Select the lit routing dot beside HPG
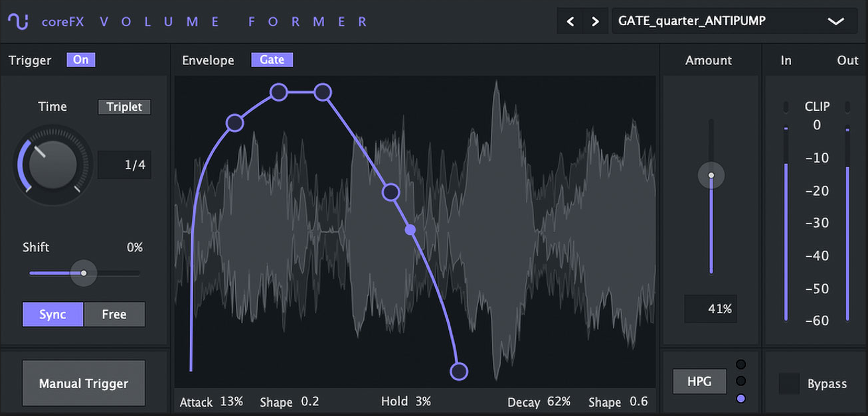Image resolution: width=868 pixels, height=416 pixels. coord(741,398)
